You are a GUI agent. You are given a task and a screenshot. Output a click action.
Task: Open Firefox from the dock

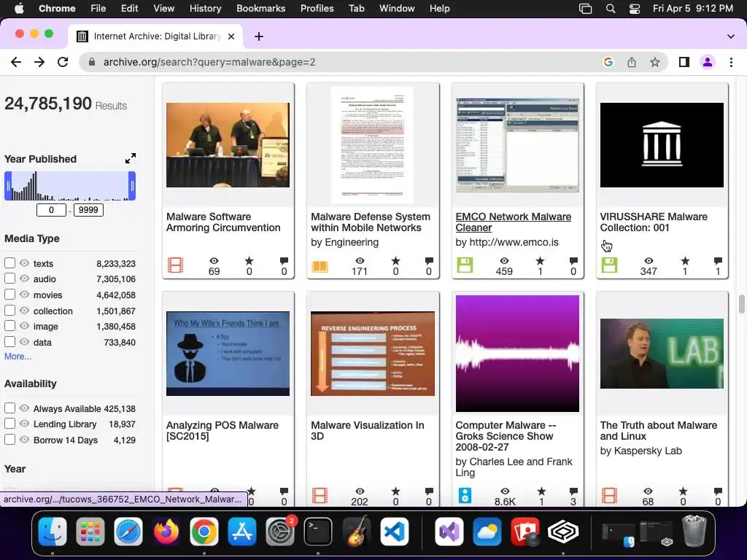tap(166, 532)
